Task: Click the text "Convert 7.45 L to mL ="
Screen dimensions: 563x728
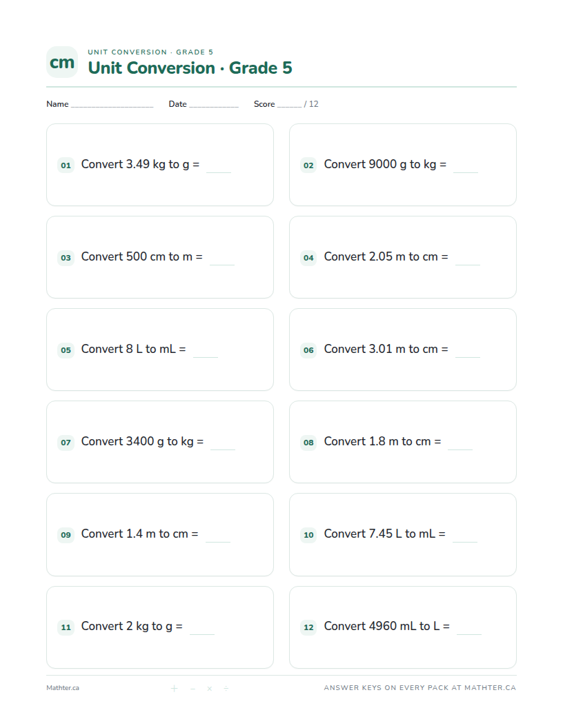Action: tap(384, 534)
